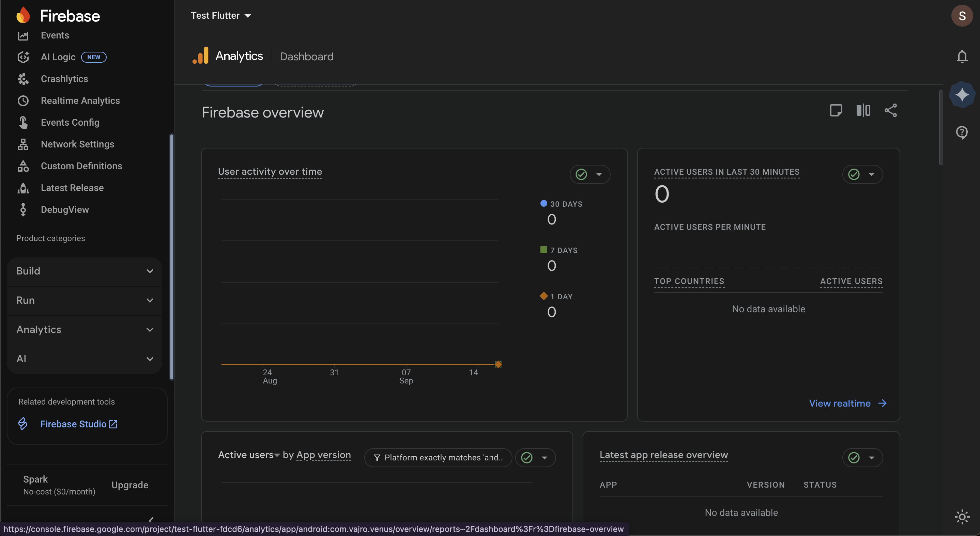Image resolution: width=980 pixels, height=536 pixels.
Task: Open the notifications bell icon
Action: point(962,56)
